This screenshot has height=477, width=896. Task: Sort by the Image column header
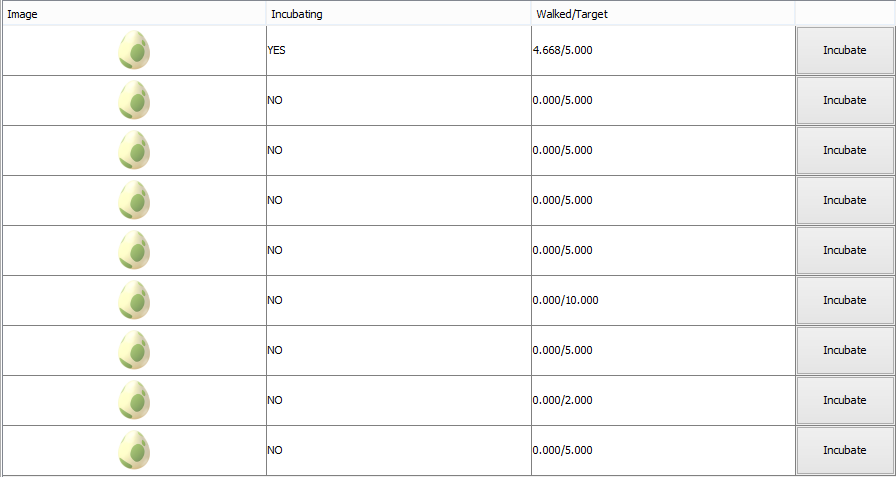point(135,14)
